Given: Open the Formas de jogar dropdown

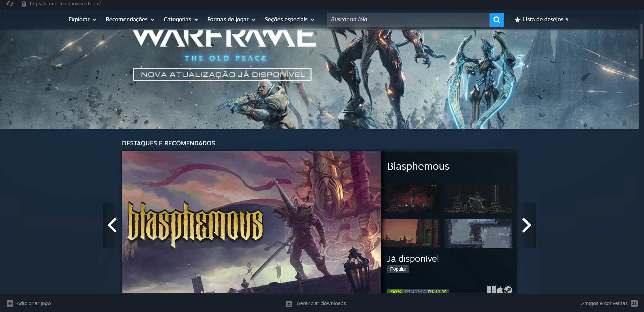Looking at the screenshot, I should [x=232, y=20].
